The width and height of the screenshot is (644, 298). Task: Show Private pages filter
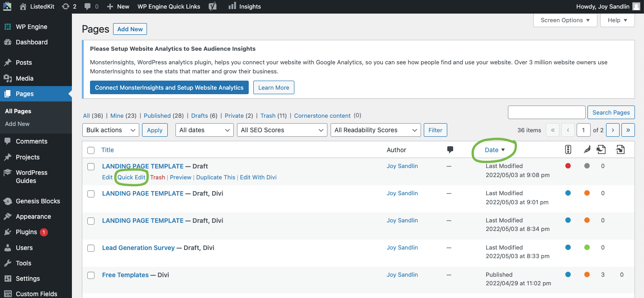pos(234,115)
